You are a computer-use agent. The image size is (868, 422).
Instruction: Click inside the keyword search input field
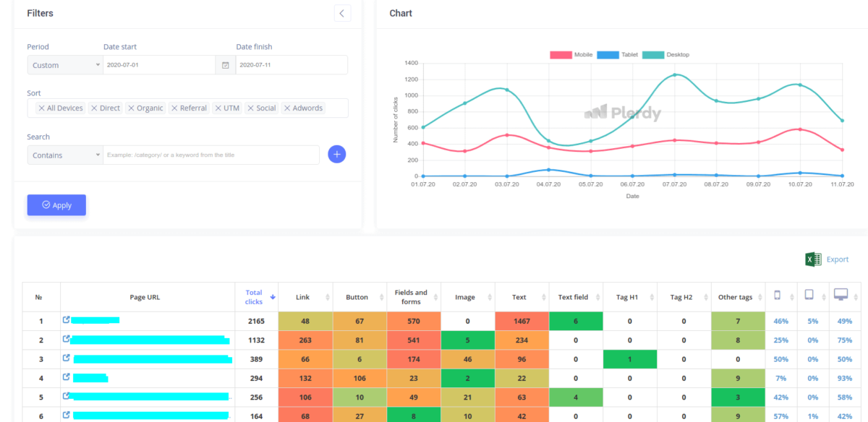point(210,155)
